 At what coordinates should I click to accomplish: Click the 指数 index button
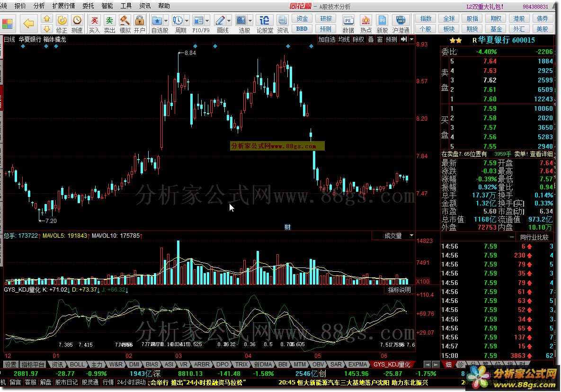pyautogui.click(x=426, y=18)
